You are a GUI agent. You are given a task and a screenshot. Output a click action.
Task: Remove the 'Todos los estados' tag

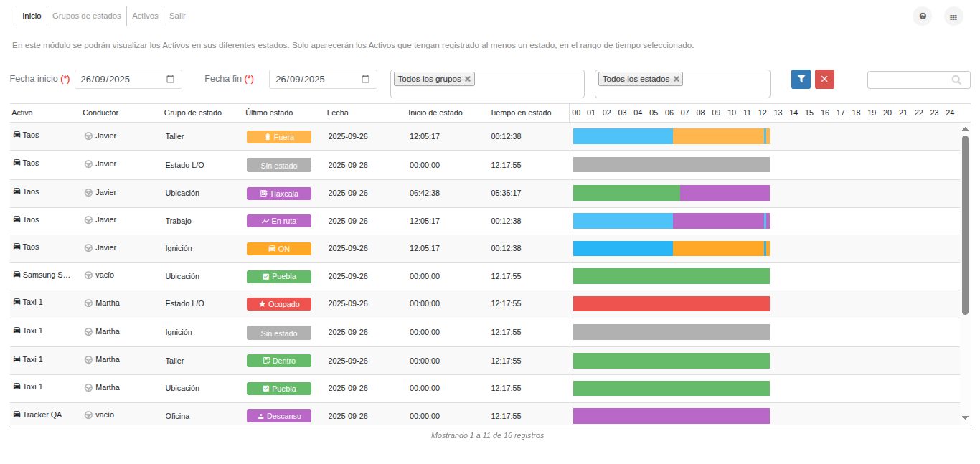point(676,80)
